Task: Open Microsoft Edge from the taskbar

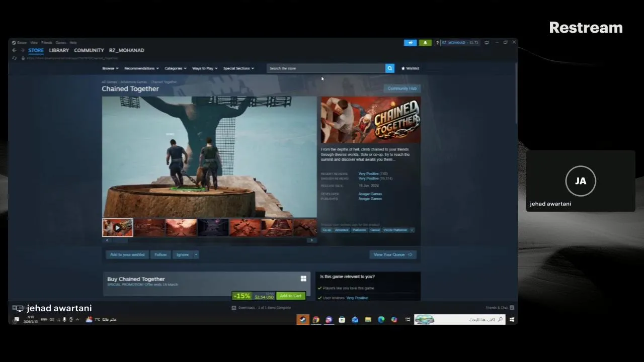Action: tap(381, 320)
